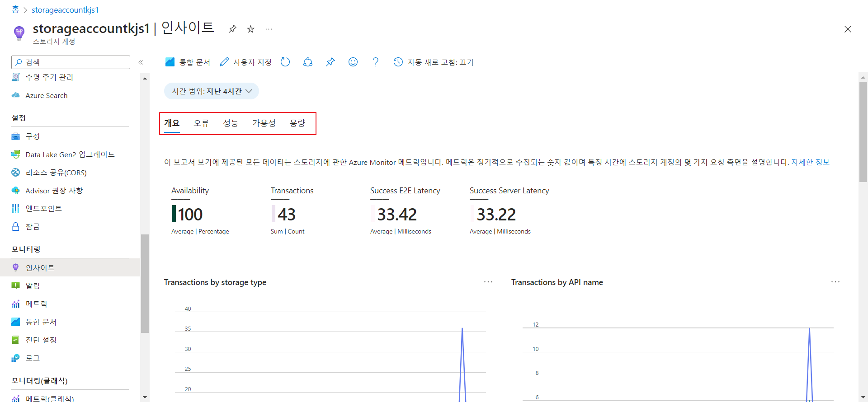The image size is (868, 402).
Task: Click the Advisor recommendations icon
Action: tap(16, 191)
